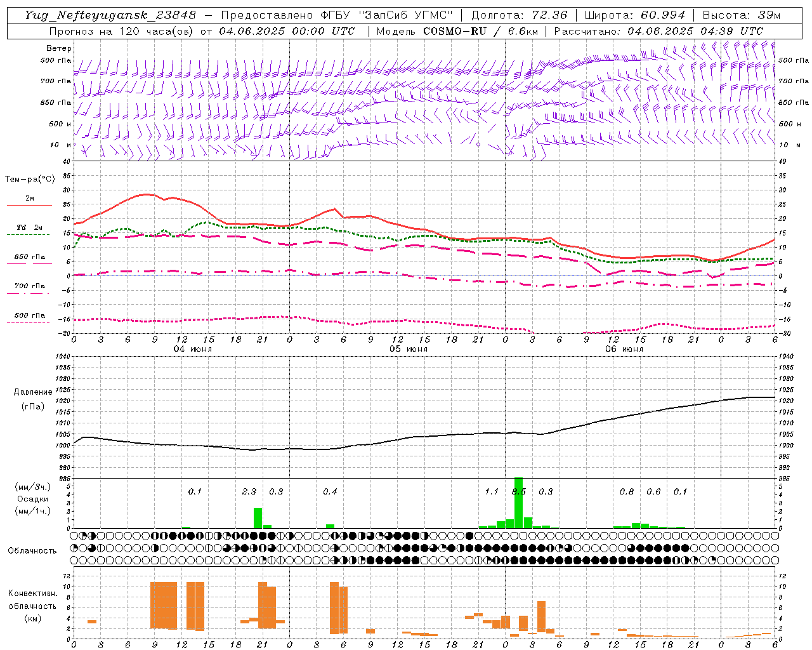Click the 1.1 precipitation value
This screenshot has width=812, height=650.
click(492, 492)
